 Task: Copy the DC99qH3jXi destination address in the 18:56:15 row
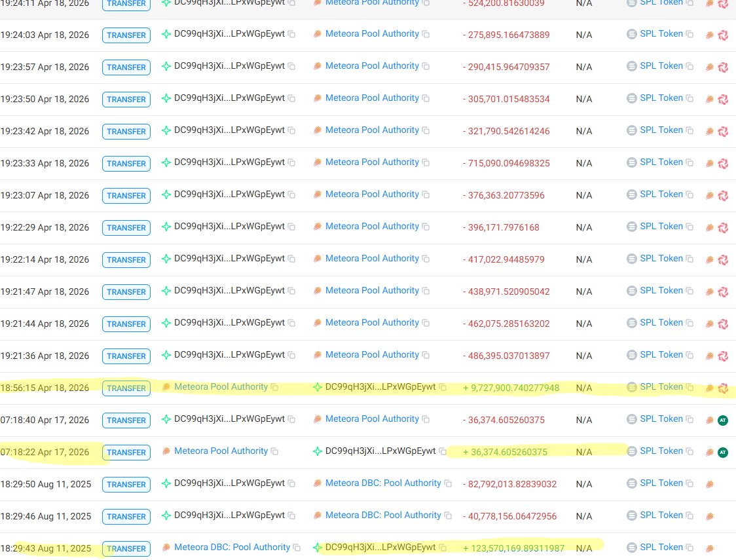click(x=443, y=387)
